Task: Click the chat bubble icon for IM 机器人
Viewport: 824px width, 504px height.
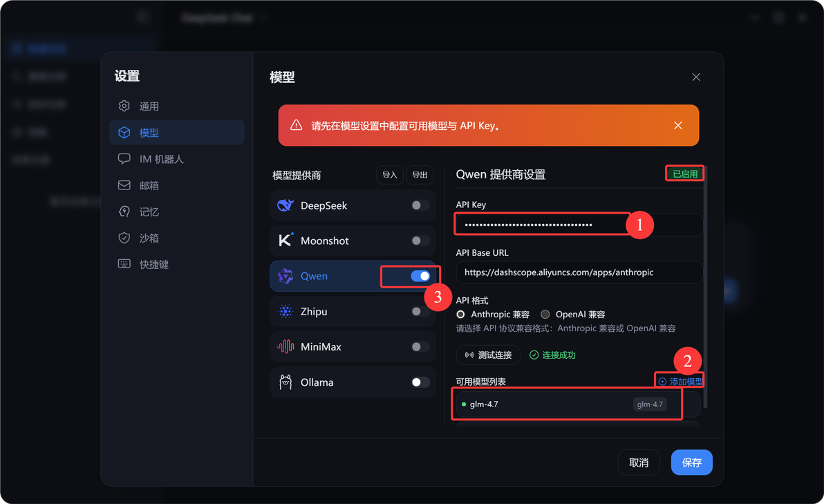Action: coord(124,159)
